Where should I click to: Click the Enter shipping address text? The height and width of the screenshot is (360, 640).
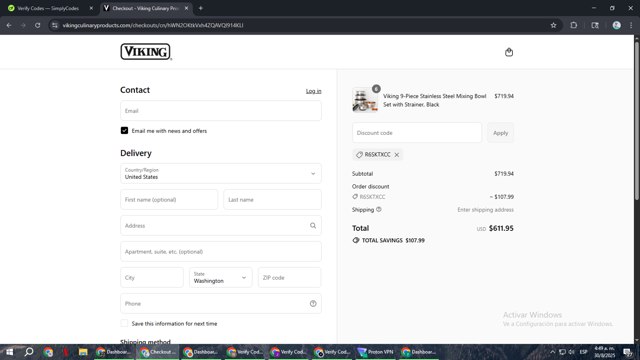point(485,210)
